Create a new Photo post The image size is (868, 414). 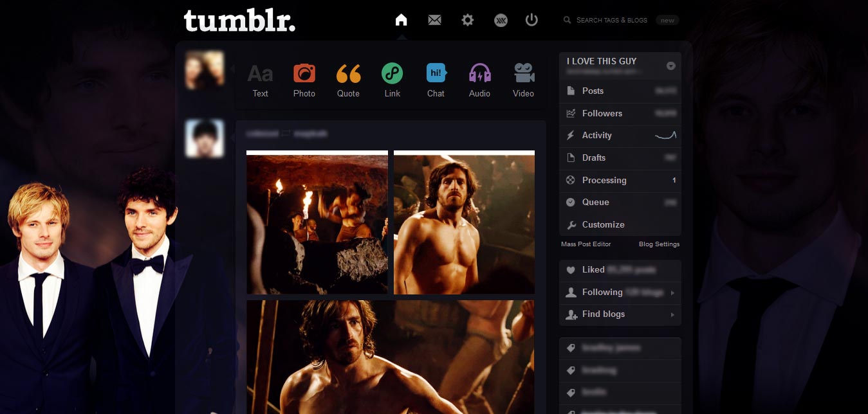[304, 81]
